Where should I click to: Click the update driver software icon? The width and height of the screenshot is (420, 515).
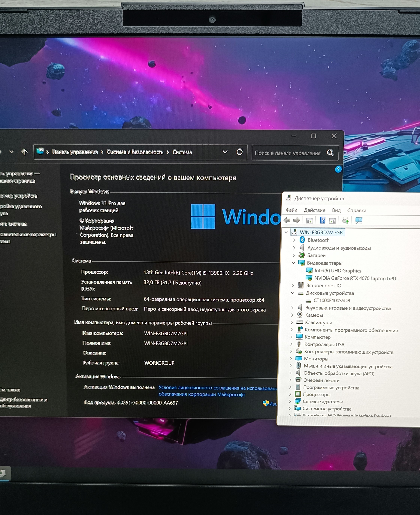[345, 220]
